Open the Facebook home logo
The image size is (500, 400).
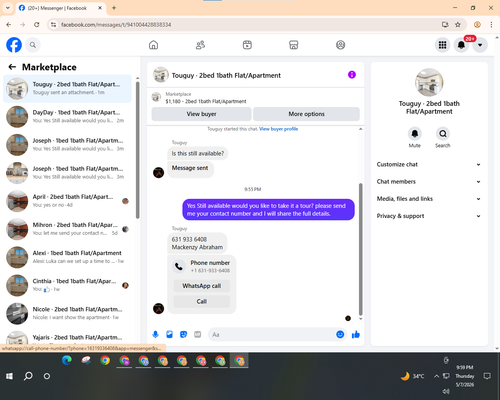pos(14,45)
